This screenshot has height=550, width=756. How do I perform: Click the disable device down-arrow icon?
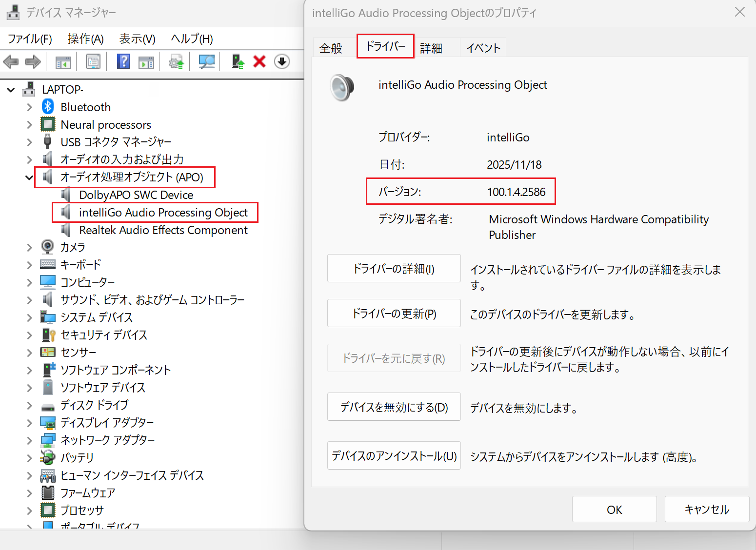pyautogui.click(x=282, y=61)
